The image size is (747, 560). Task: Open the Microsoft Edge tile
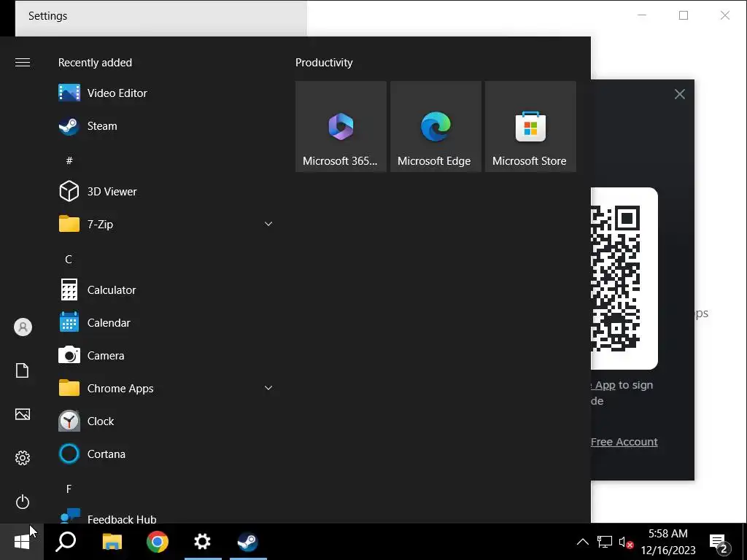click(436, 126)
